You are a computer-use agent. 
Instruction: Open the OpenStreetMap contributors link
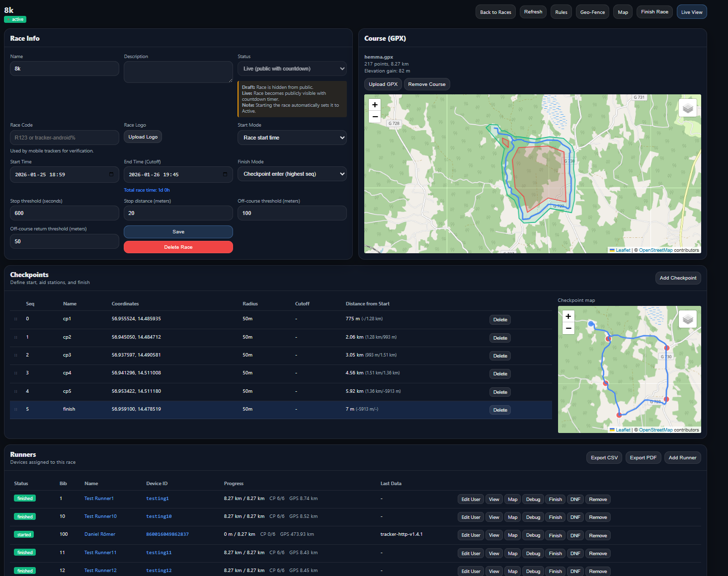point(655,250)
